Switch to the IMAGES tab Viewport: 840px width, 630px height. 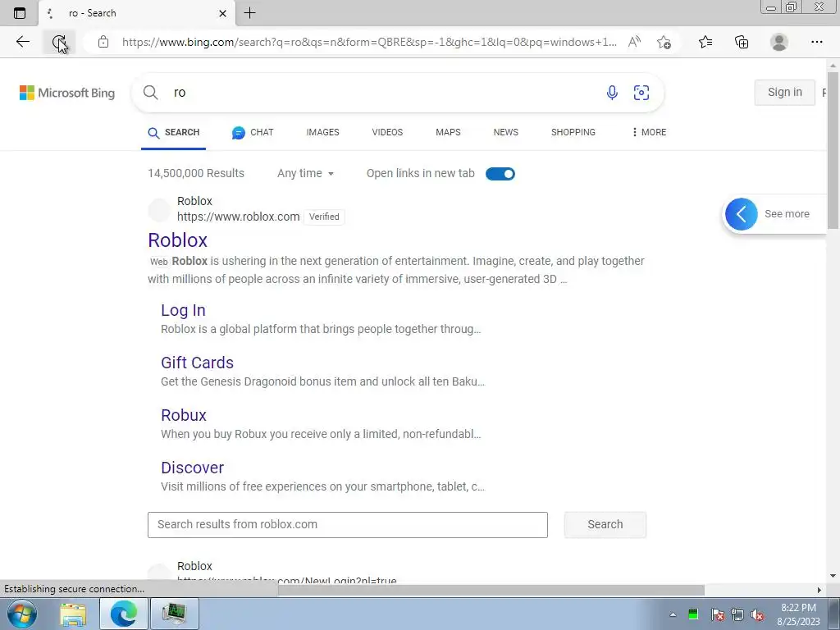click(x=322, y=132)
